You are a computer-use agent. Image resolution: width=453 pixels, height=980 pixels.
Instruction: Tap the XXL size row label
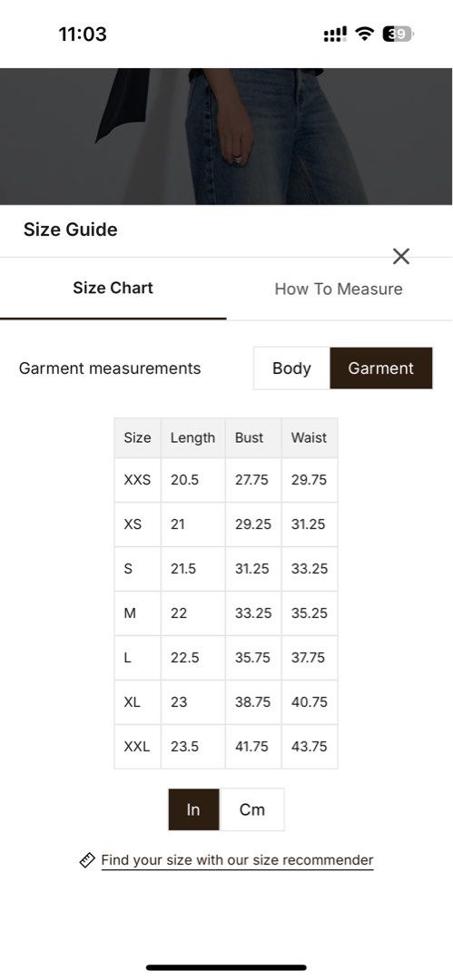(136, 746)
